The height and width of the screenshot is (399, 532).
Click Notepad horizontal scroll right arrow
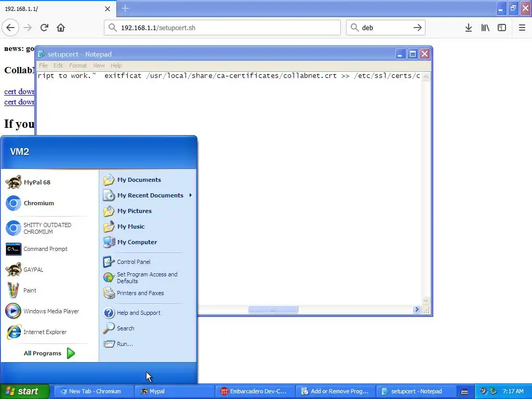pos(417,310)
